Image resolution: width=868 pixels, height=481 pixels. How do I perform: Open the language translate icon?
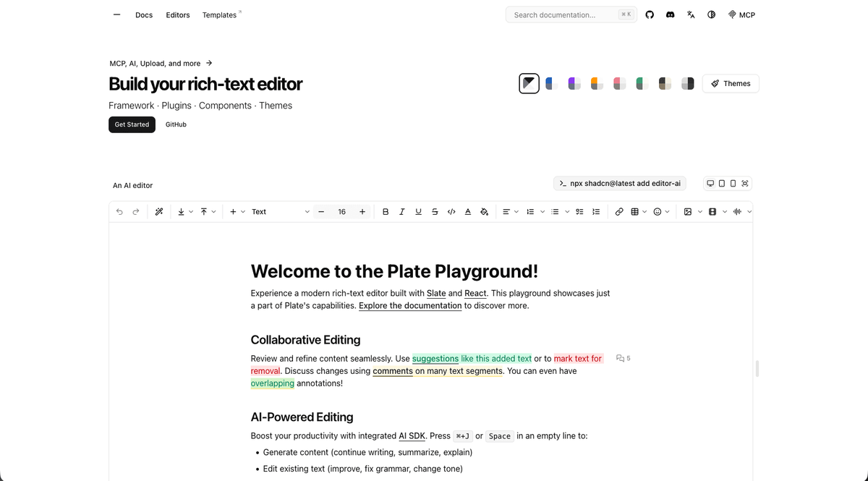pyautogui.click(x=691, y=14)
